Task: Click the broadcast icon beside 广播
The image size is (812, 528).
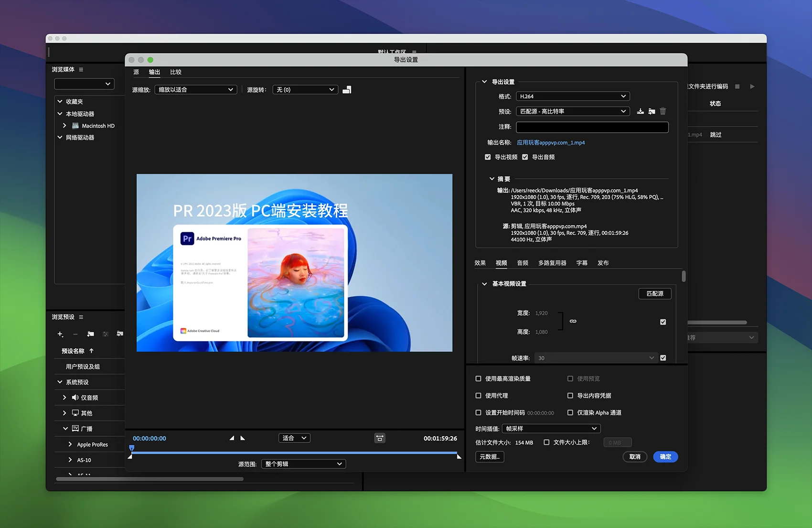Action: tap(75, 429)
